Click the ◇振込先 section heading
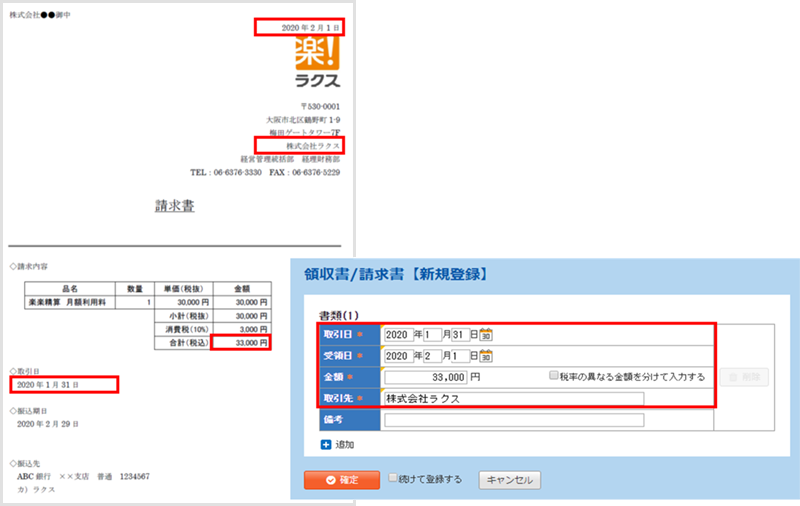The image size is (800, 506). pos(25,463)
